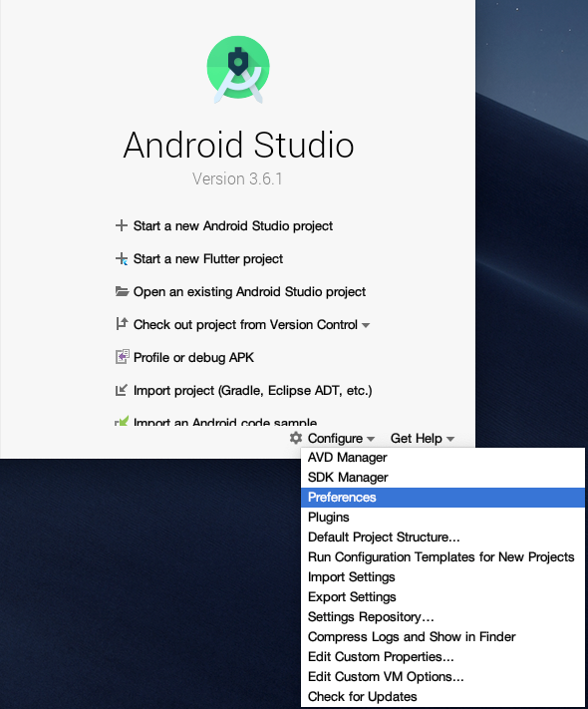Select Profile or debug APK
This screenshot has height=709, width=588.
pos(193,358)
